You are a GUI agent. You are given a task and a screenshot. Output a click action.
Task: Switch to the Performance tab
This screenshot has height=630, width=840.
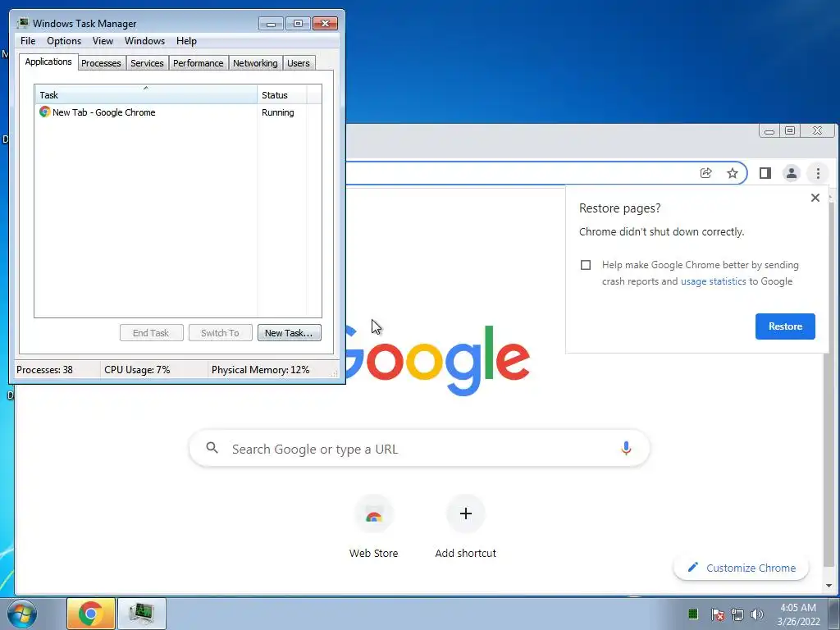(198, 63)
